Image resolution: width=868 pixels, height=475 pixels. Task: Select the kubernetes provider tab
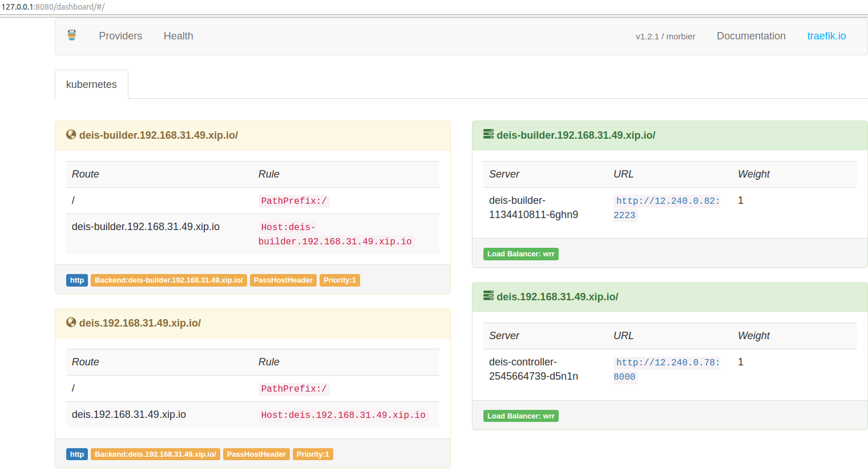click(91, 84)
